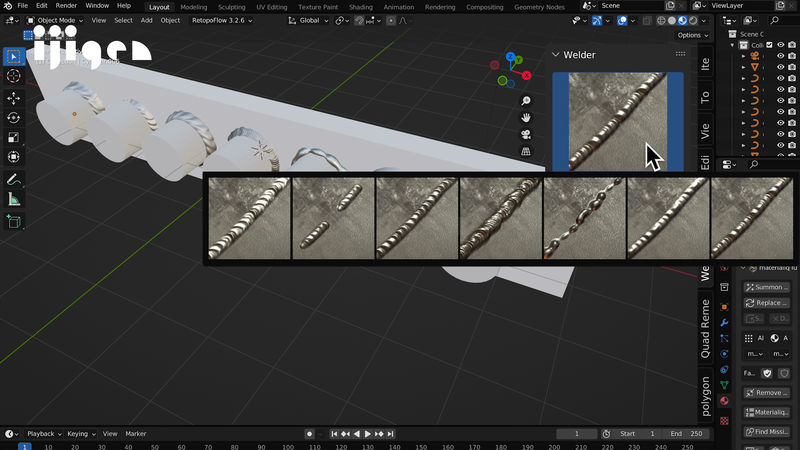Click the Replace button
The image size is (800, 450).
[x=766, y=303]
